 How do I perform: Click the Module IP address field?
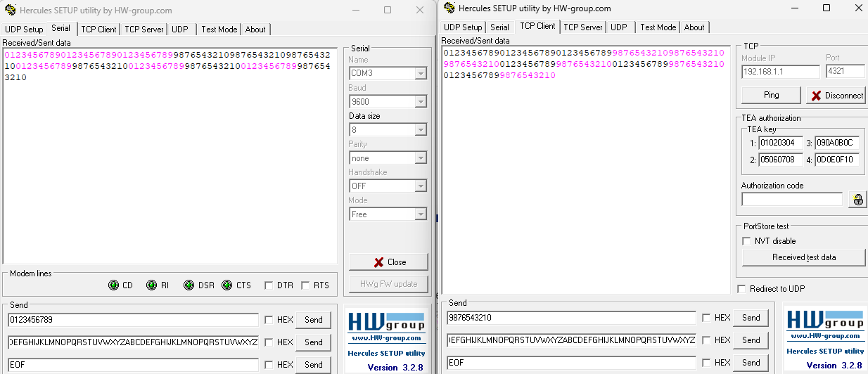click(780, 72)
